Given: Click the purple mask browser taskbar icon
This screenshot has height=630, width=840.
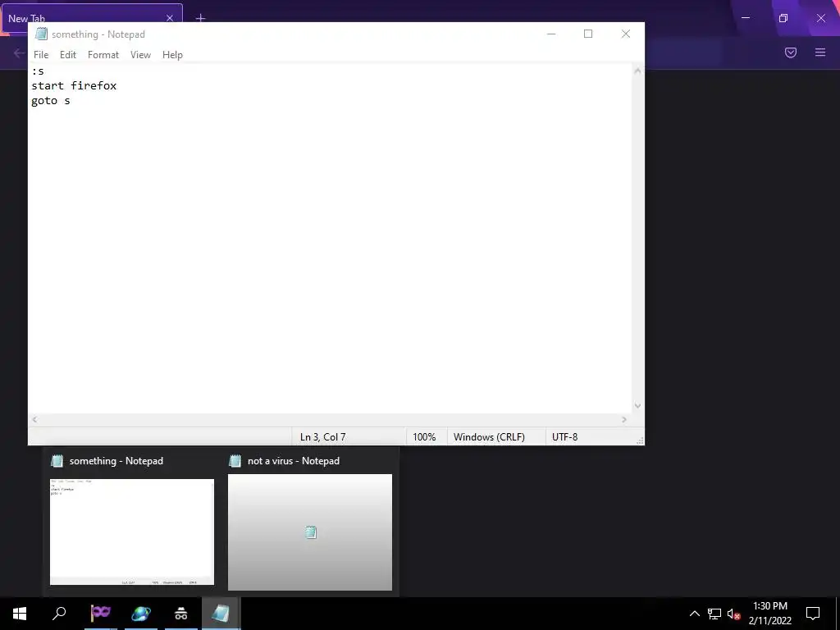Looking at the screenshot, I should 101,614.
